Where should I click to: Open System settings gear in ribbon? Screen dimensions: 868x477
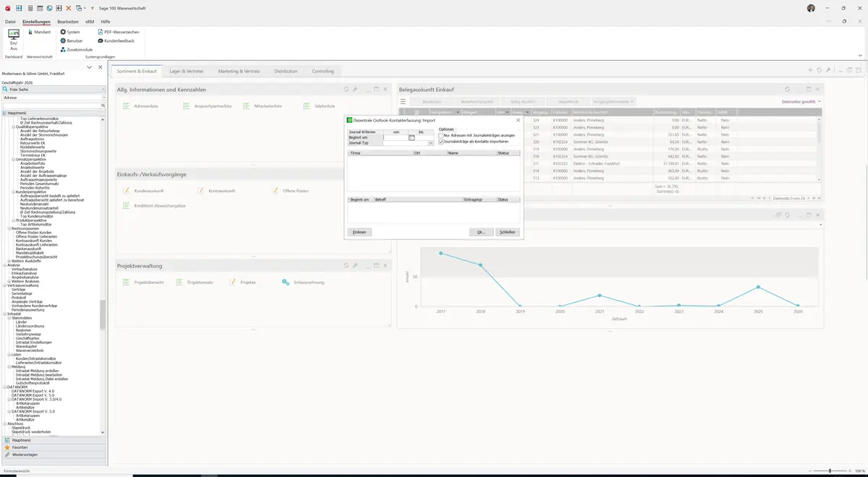pyautogui.click(x=71, y=32)
